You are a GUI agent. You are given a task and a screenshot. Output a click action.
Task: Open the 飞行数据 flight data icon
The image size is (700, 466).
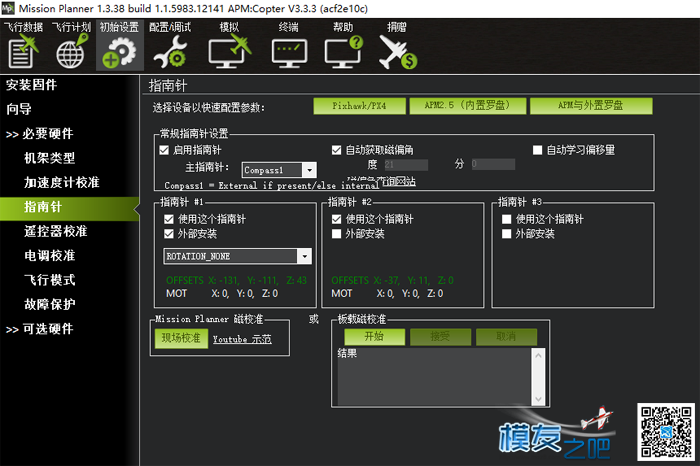pos(23,46)
